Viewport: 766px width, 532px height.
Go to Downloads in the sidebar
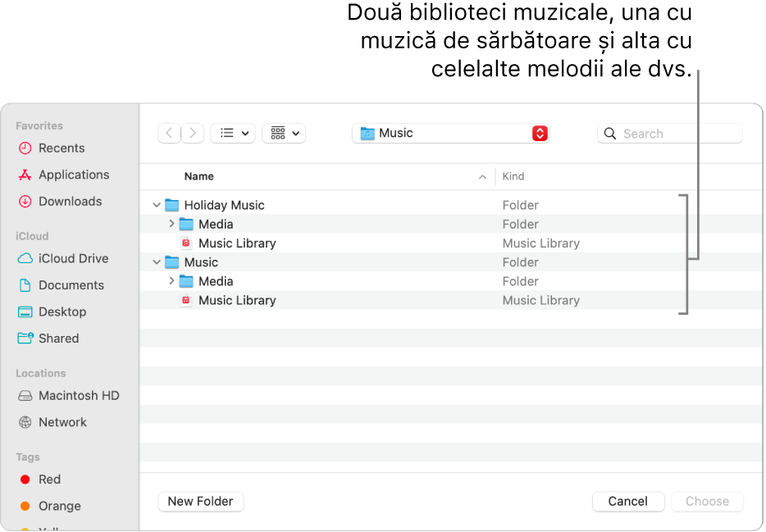60,201
